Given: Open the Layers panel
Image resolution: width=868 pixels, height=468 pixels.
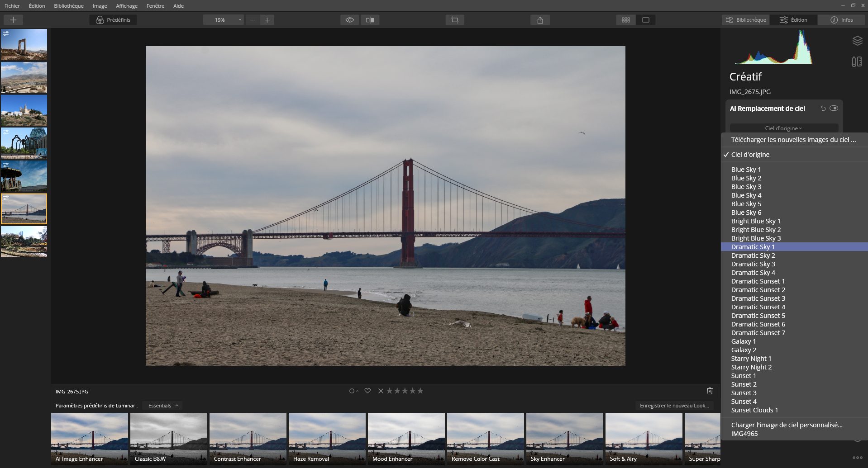Looking at the screenshot, I should [857, 41].
